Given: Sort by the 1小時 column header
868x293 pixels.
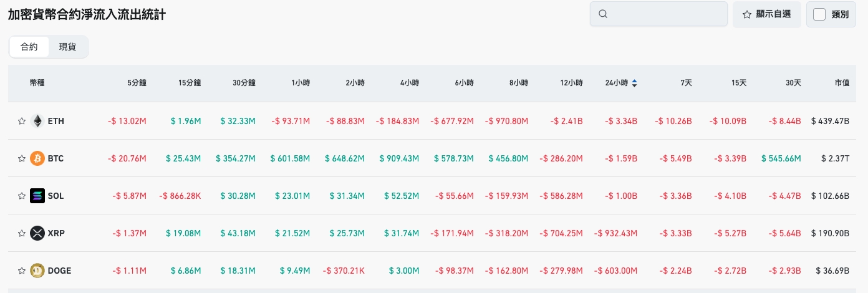Looking at the screenshot, I should click(300, 83).
